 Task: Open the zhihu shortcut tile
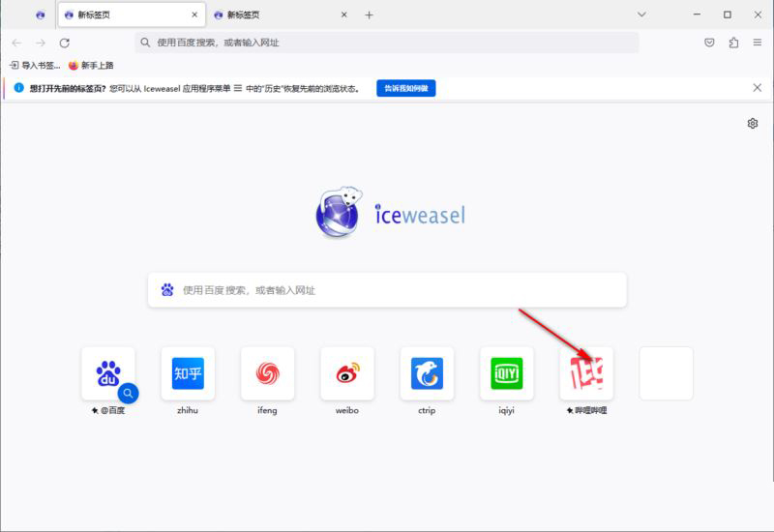[188, 373]
